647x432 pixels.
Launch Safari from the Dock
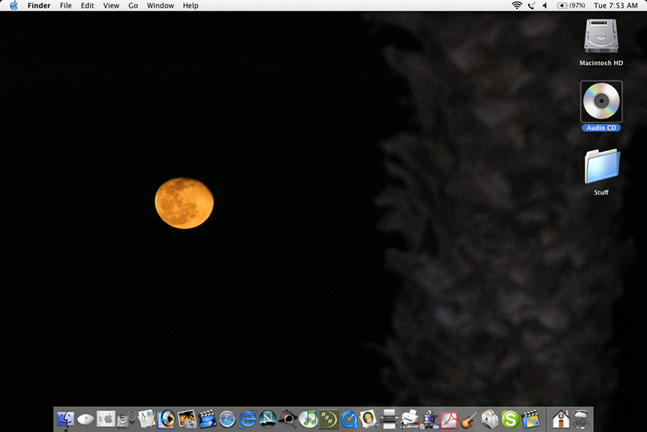pyautogui.click(x=228, y=419)
